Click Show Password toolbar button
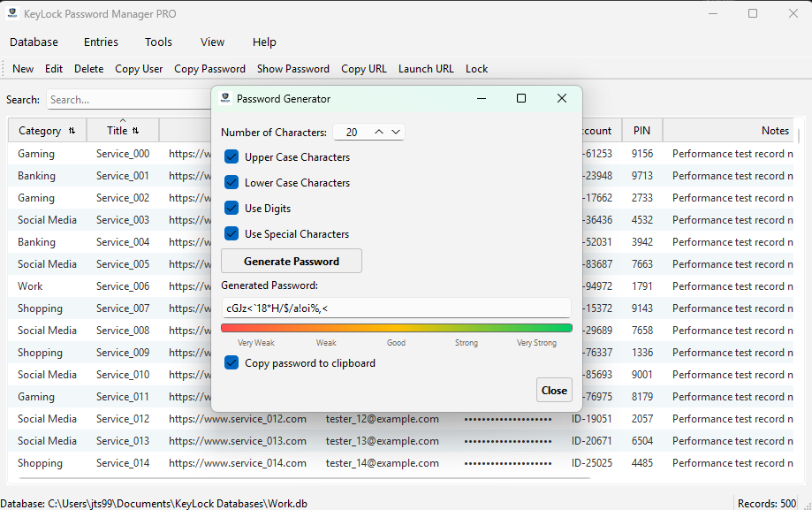 (293, 69)
